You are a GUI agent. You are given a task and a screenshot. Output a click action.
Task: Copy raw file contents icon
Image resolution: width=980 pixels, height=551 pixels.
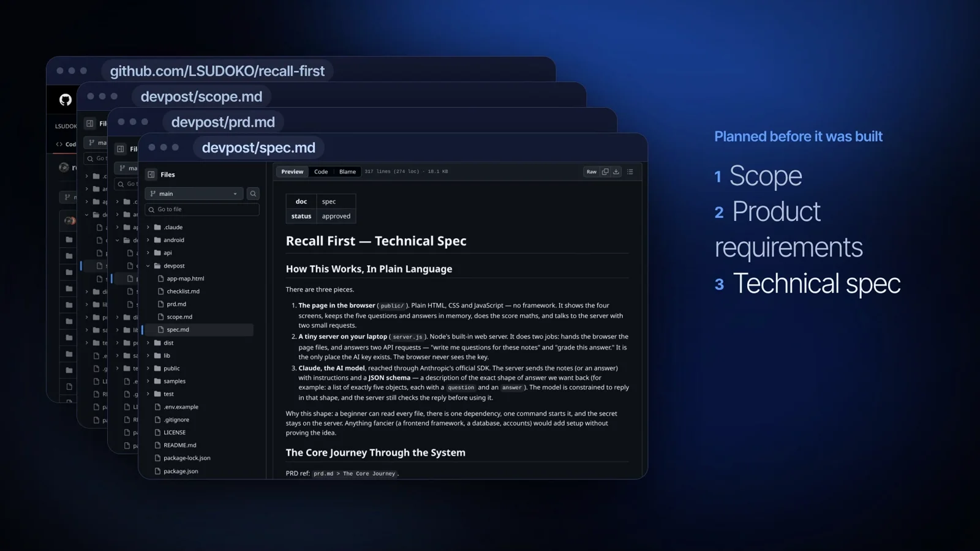[605, 172]
